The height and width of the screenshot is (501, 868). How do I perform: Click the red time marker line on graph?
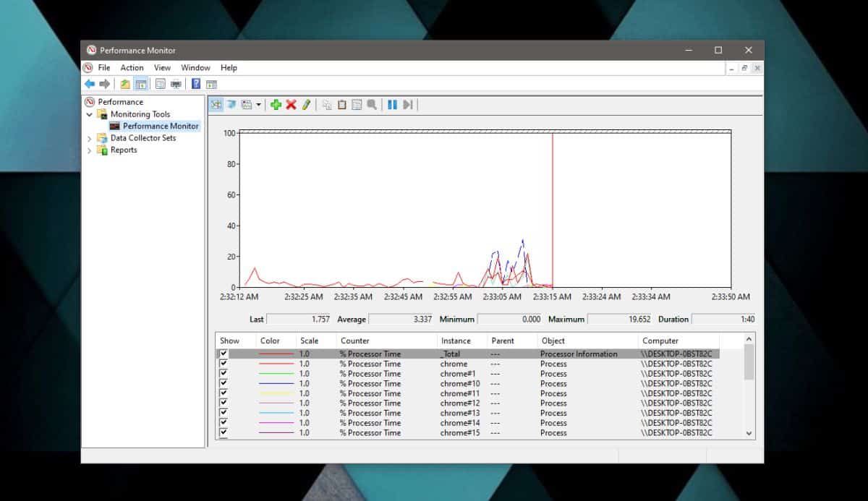(553, 210)
